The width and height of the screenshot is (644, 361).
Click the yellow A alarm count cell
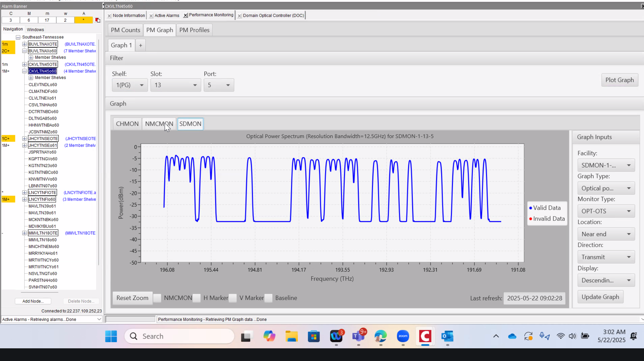tap(83, 20)
